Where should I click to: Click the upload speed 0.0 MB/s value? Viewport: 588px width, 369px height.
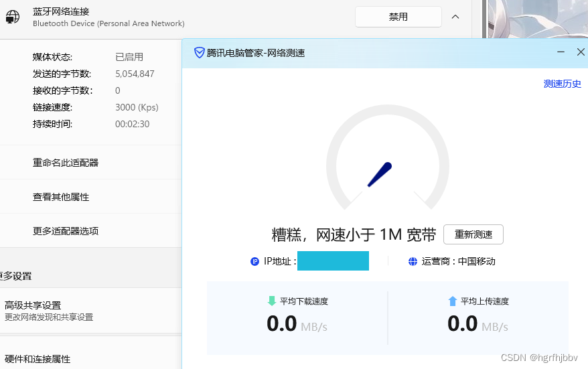click(477, 323)
